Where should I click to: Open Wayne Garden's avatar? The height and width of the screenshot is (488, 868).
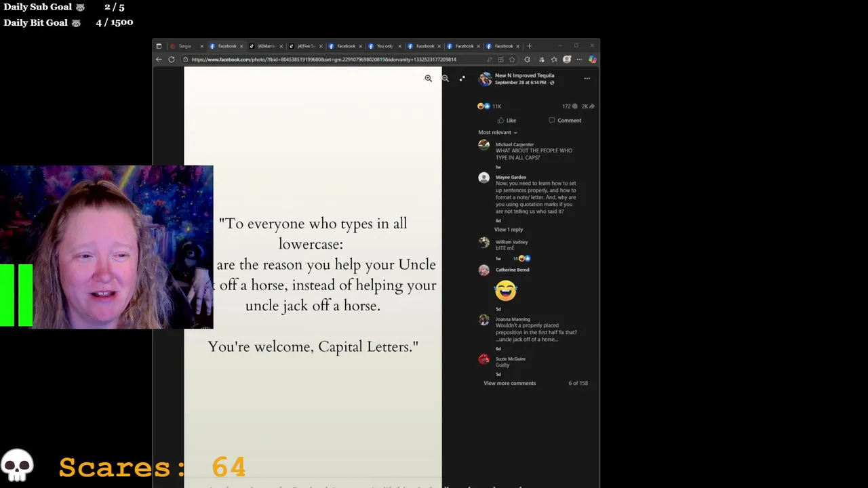point(484,178)
